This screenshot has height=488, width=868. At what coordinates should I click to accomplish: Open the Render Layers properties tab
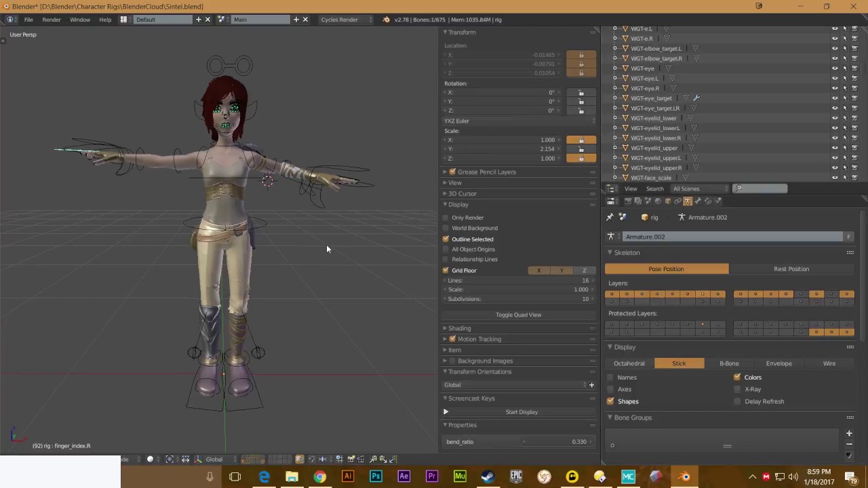(x=637, y=201)
